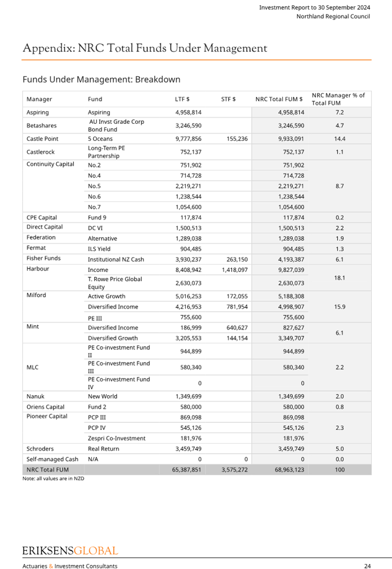Click the Schroders Real Return fund cell

click(x=103, y=449)
